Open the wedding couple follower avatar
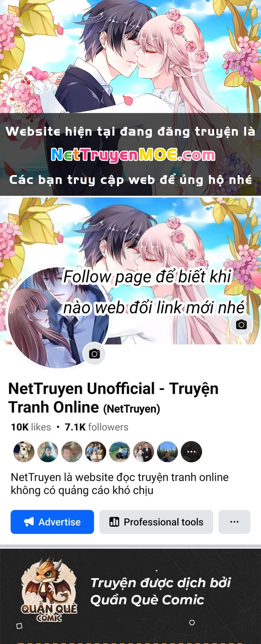 click(x=144, y=452)
